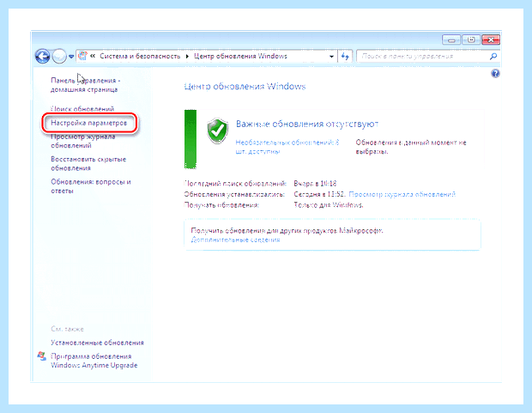Click 'Обновления в данный момент не выбраны' text
The width and height of the screenshot is (532, 413).
coord(411,147)
